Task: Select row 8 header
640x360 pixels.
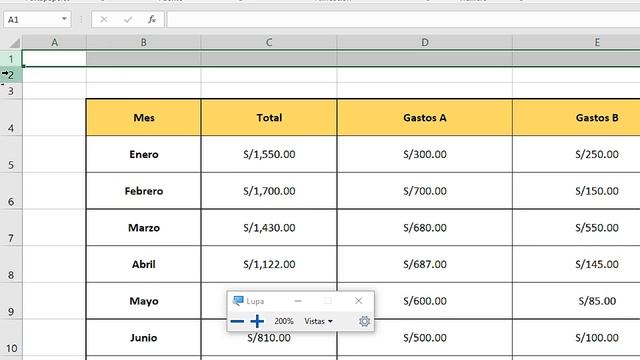Action: click(x=11, y=264)
